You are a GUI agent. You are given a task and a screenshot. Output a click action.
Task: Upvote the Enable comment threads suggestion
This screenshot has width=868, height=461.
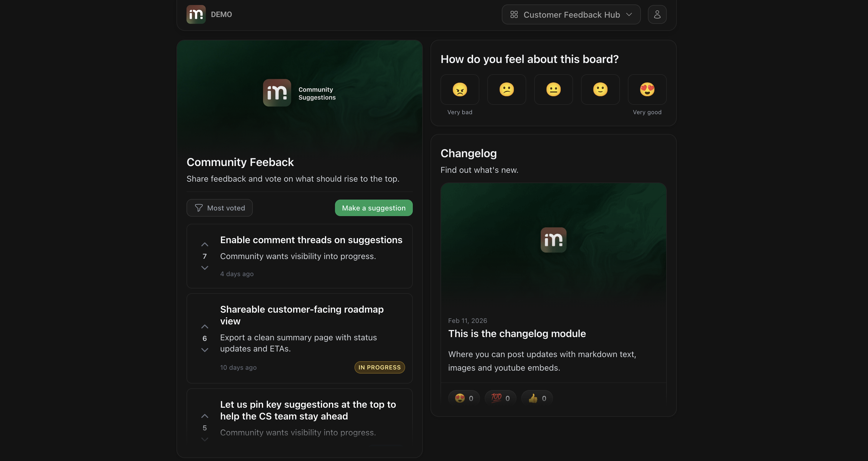205,244
